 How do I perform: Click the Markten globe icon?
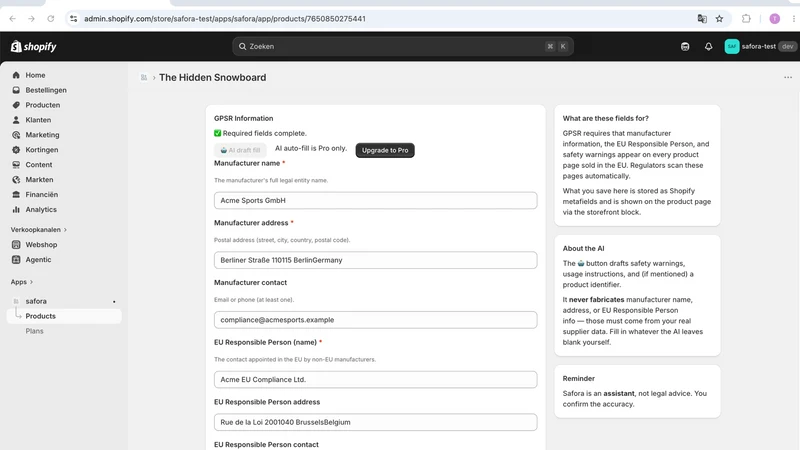(x=16, y=180)
